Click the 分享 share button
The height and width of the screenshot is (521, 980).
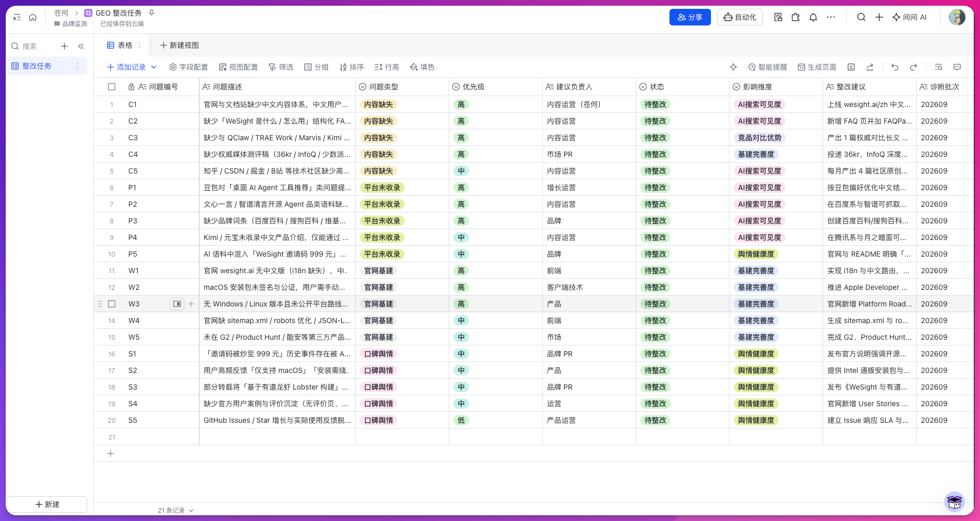tap(690, 17)
